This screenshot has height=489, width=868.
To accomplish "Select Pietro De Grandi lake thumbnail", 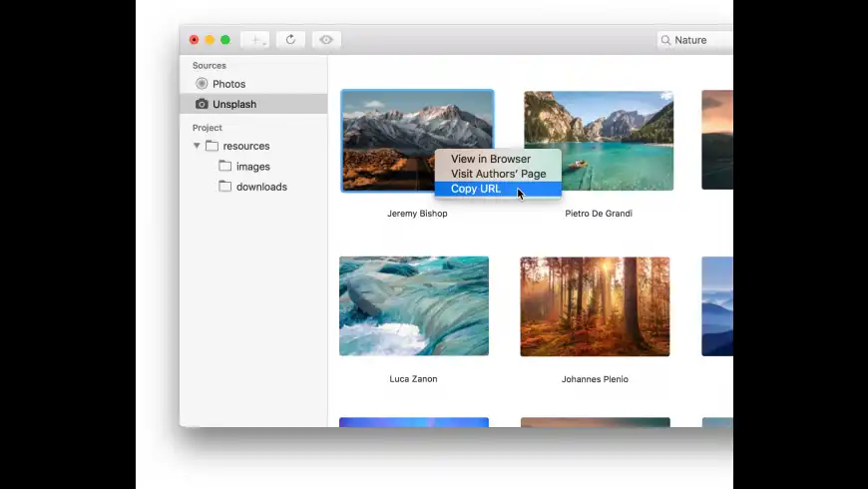I will click(x=599, y=141).
